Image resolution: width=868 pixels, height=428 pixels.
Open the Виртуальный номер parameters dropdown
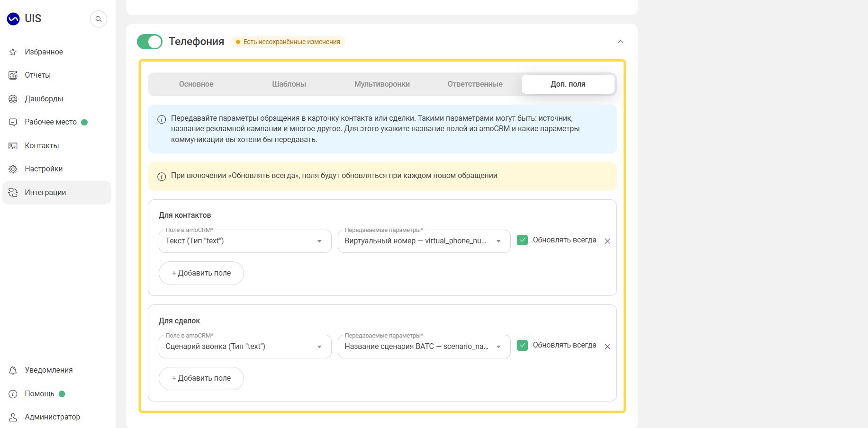point(424,241)
